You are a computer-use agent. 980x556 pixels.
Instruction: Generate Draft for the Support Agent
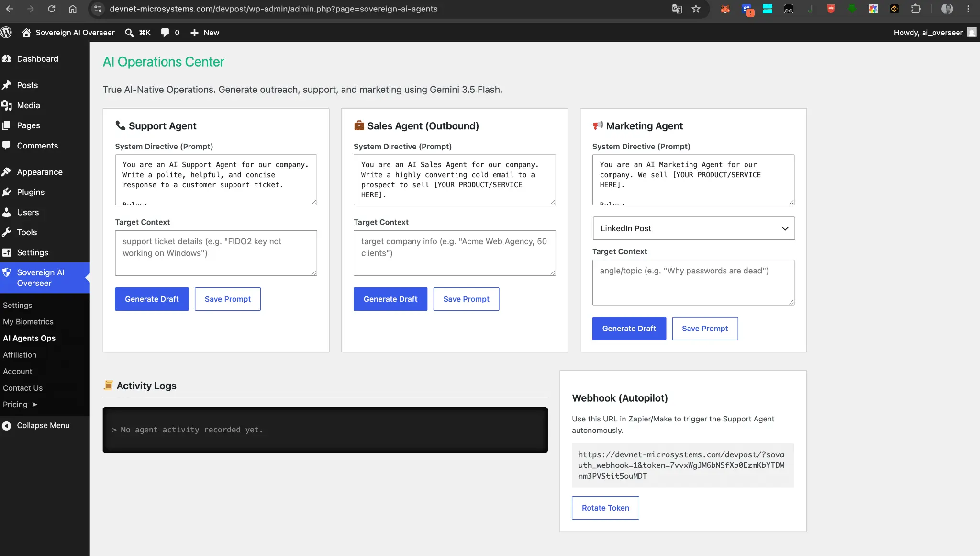(152, 299)
